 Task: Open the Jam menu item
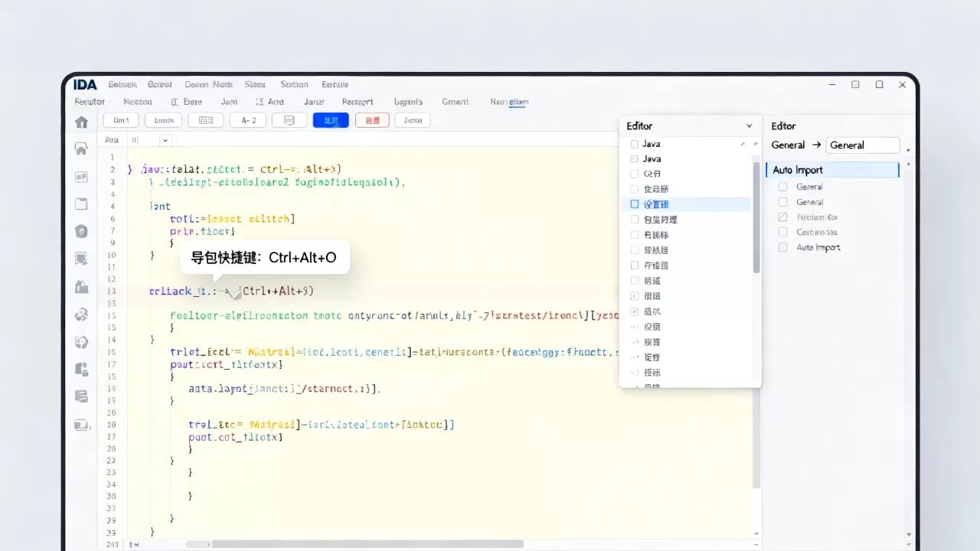[x=229, y=102]
